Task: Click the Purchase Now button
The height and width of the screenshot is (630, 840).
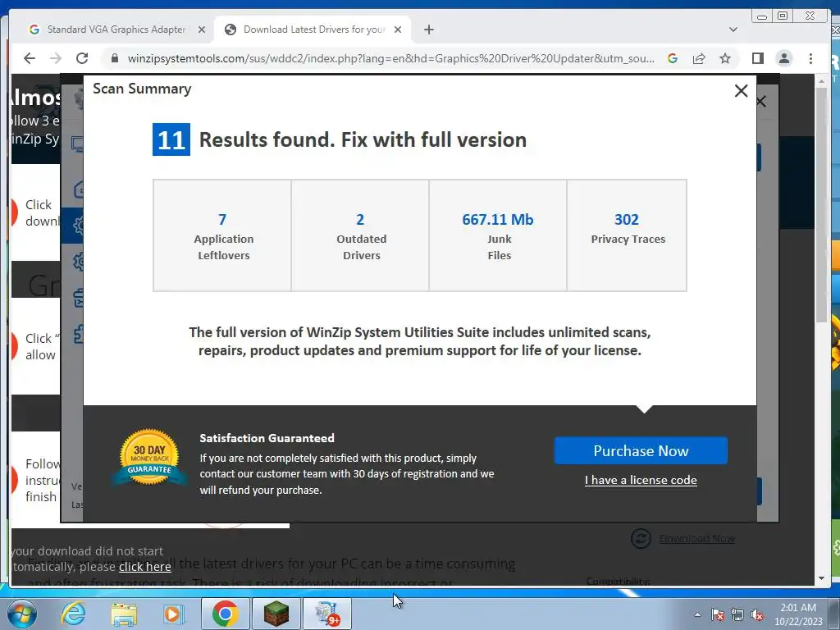Action: click(x=641, y=450)
